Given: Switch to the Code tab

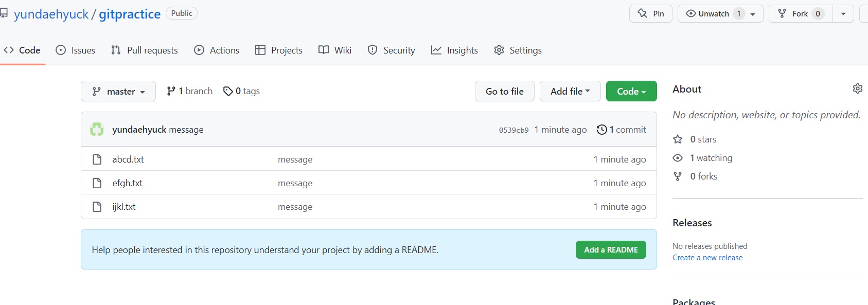Looking at the screenshot, I should [x=22, y=50].
